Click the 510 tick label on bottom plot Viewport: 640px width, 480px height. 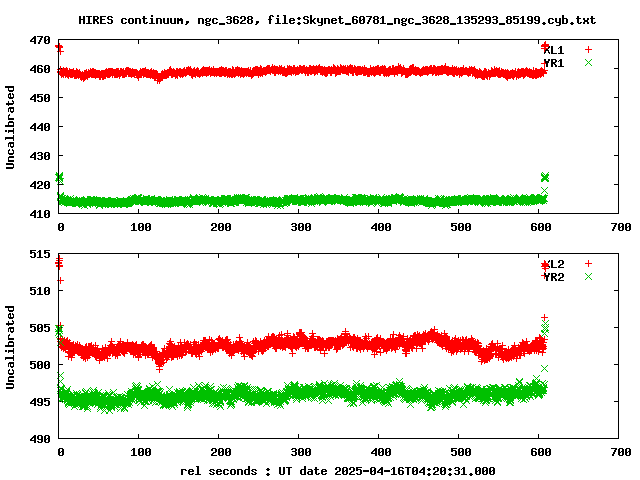click(x=40, y=291)
